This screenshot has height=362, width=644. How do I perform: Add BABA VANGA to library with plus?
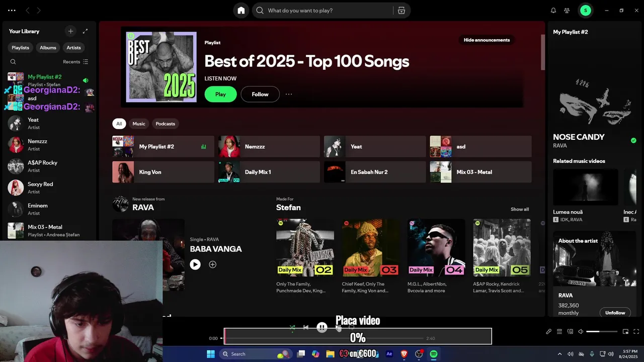point(212,264)
